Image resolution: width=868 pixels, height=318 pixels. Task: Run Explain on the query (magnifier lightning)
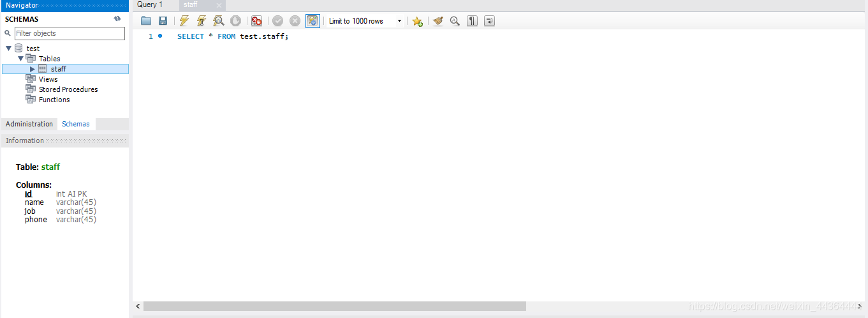tap(218, 21)
